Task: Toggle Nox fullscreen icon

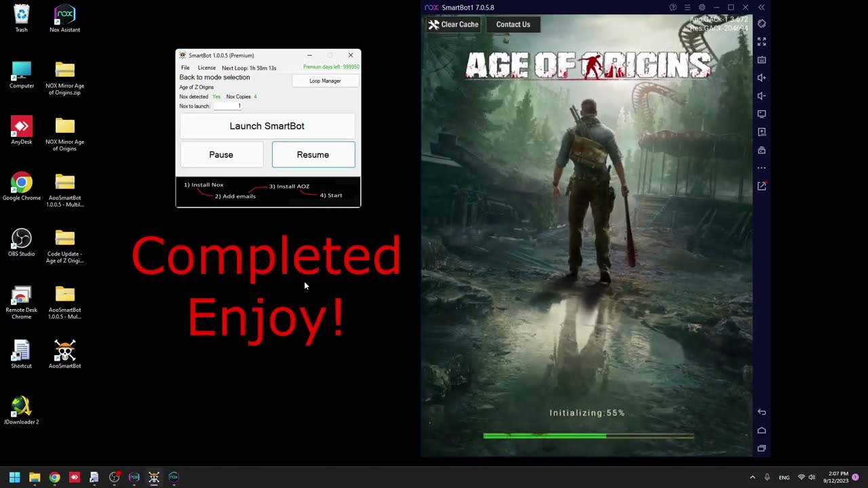Action: 762,42
